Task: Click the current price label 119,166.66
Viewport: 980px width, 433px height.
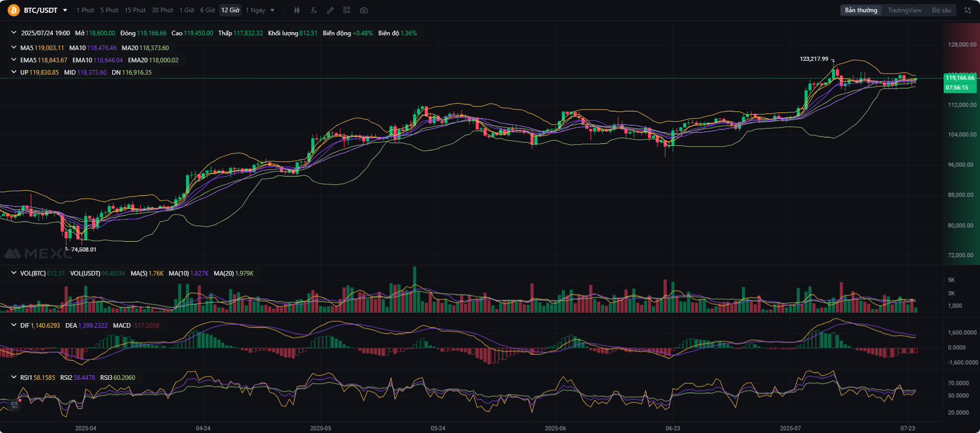Action: coord(960,78)
